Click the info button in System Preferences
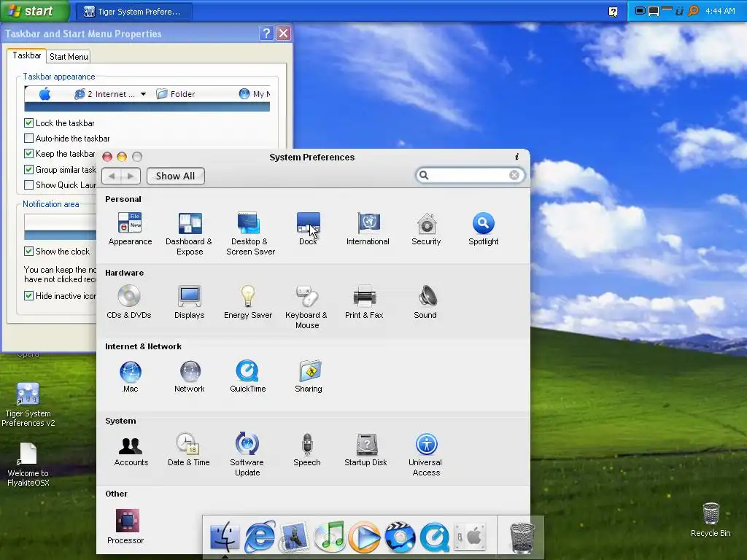 coord(517,157)
